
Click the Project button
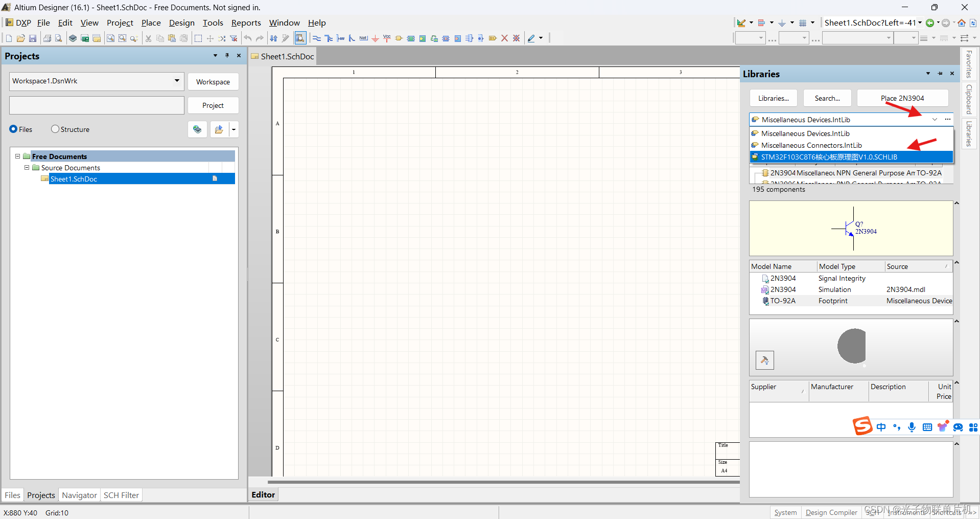click(213, 105)
